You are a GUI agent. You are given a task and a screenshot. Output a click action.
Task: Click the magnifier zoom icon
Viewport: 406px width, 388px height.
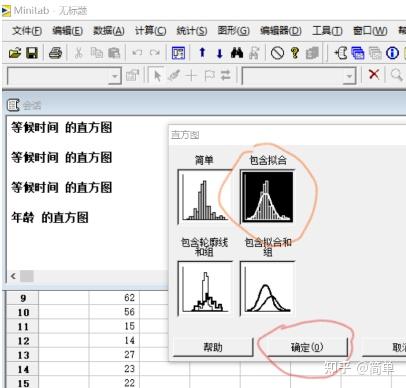pos(396,75)
